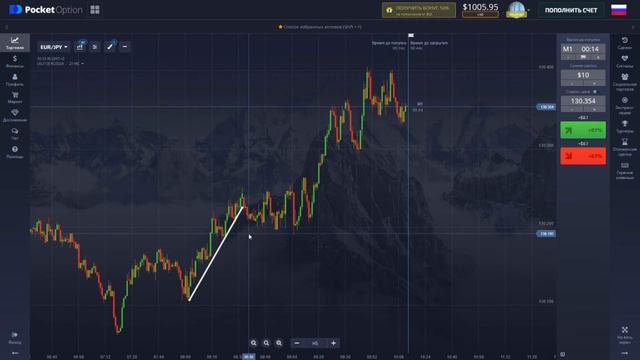The width and height of the screenshot is (640, 360).
Task: Open the Social Trading icon
Action: click(x=624, y=82)
